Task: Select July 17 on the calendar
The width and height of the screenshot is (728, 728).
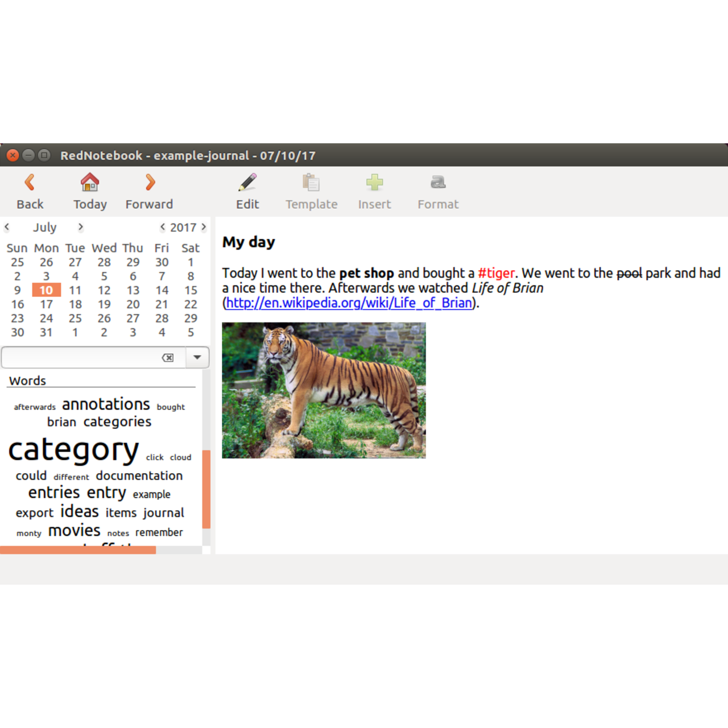Action: (x=46, y=304)
